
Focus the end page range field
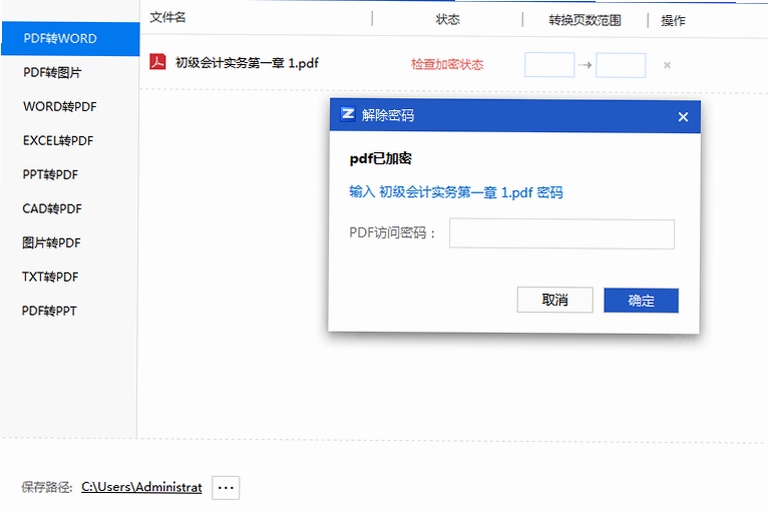coord(621,65)
